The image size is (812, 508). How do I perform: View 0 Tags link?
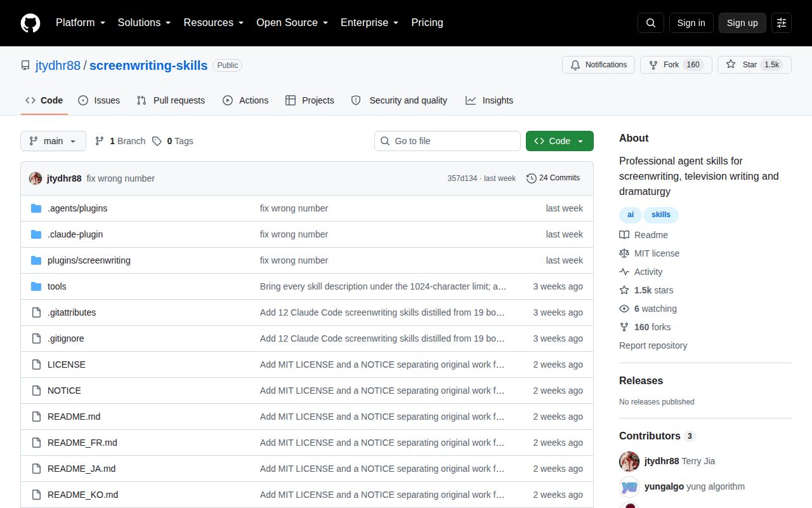(x=173, y=141)
